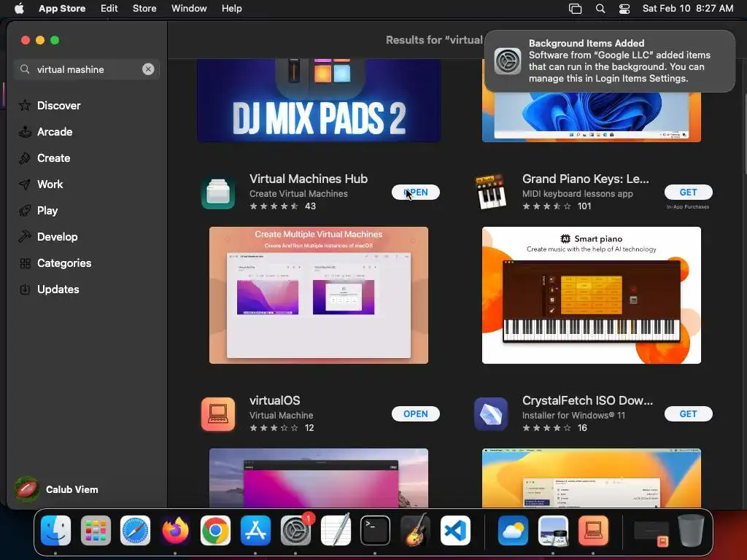Open TextEdit from the Dock
The width and height of the screenshot is (747, 560).
click(336, 531)
